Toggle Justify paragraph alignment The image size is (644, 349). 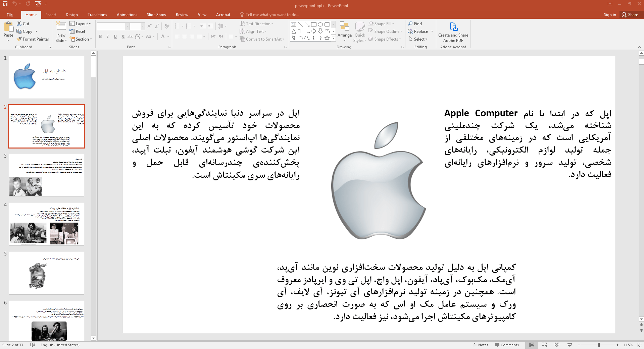click(x=199, y=37)
